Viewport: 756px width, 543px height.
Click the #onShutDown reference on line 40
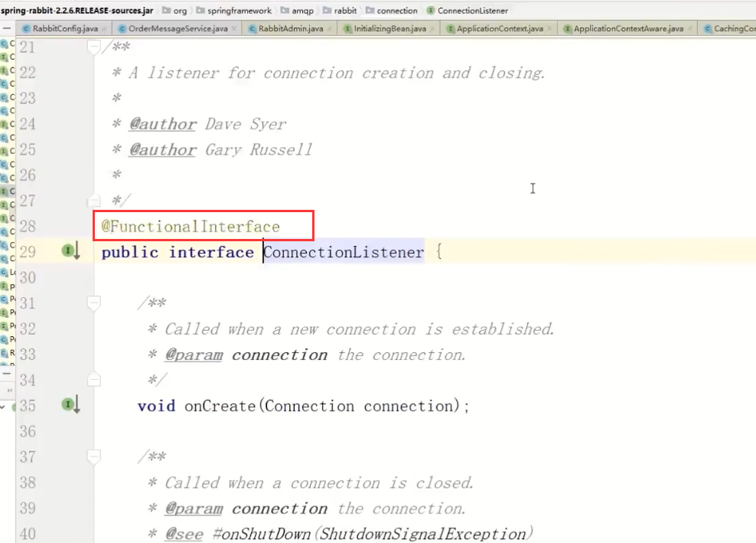262,534
